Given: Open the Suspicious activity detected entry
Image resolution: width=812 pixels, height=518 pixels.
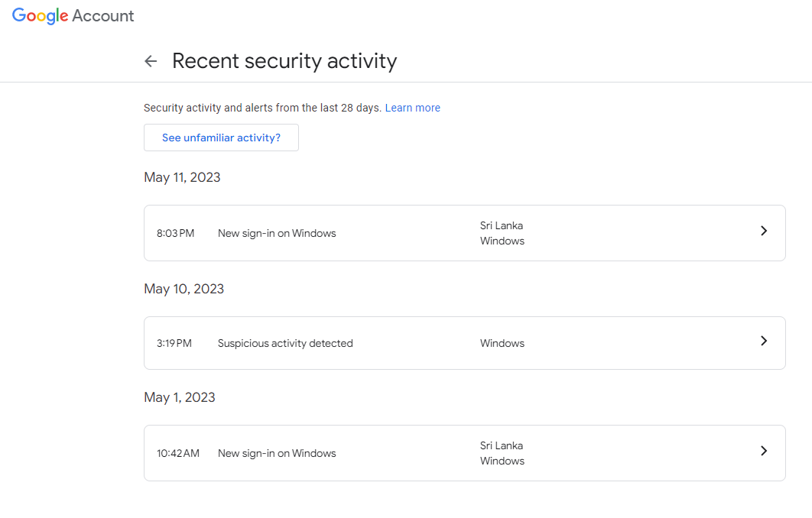Looking at the screenshot, I should click(465, 343).
